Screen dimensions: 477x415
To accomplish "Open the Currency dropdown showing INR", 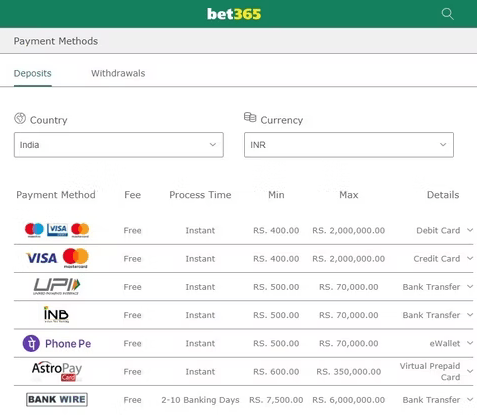I will [349, 145].
